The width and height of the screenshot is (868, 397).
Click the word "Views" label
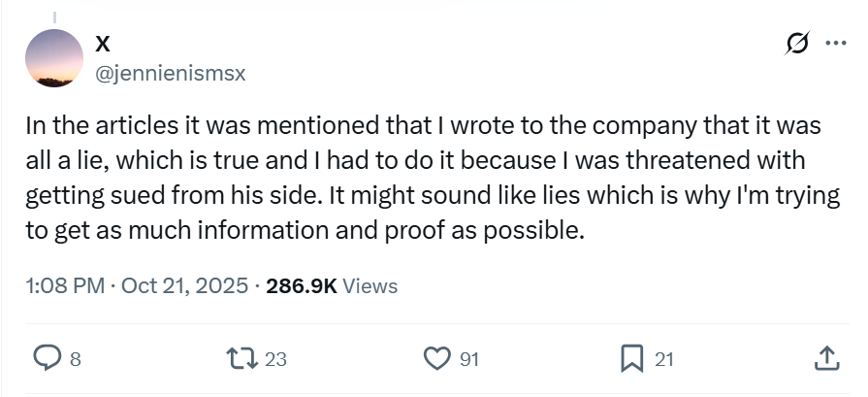370,286
